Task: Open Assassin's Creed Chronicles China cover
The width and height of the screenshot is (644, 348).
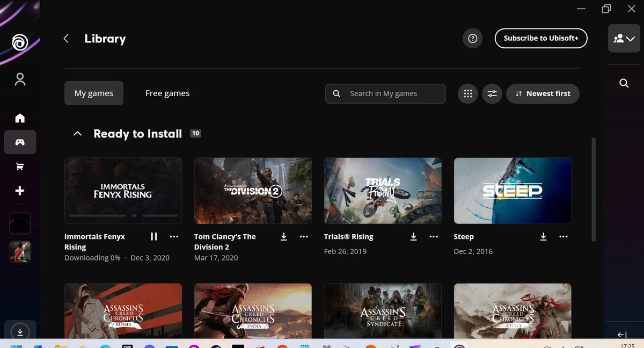Action: (513, 311)
